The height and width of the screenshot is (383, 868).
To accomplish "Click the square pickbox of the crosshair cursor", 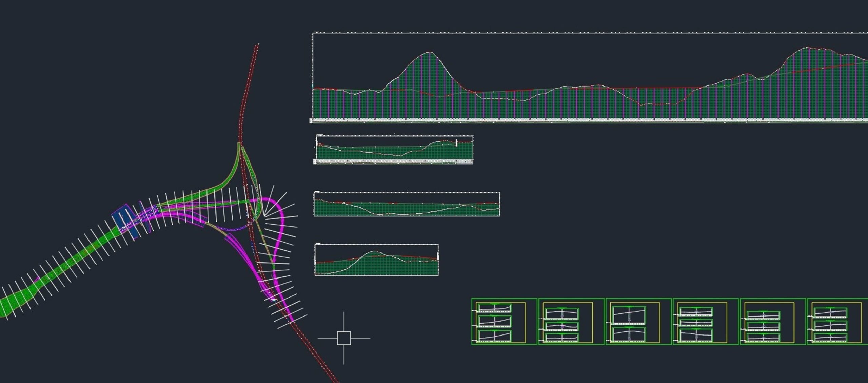I will 344,338.
